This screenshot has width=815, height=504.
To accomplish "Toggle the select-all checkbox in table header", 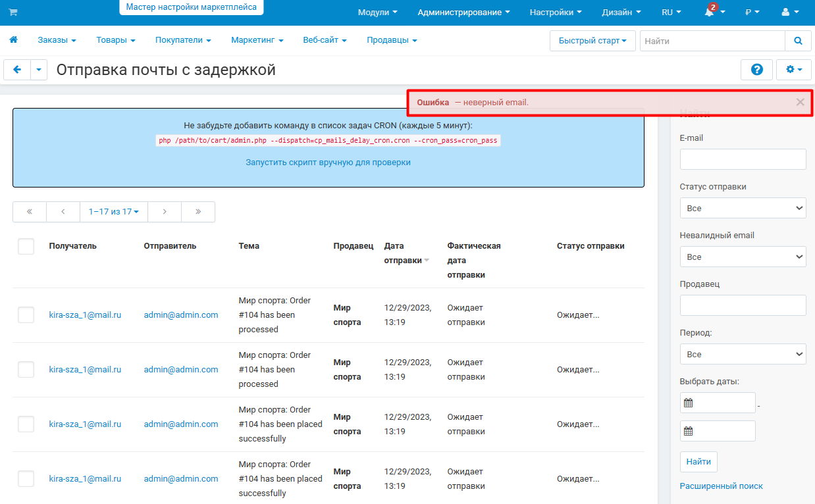I will tap(26, 247).
